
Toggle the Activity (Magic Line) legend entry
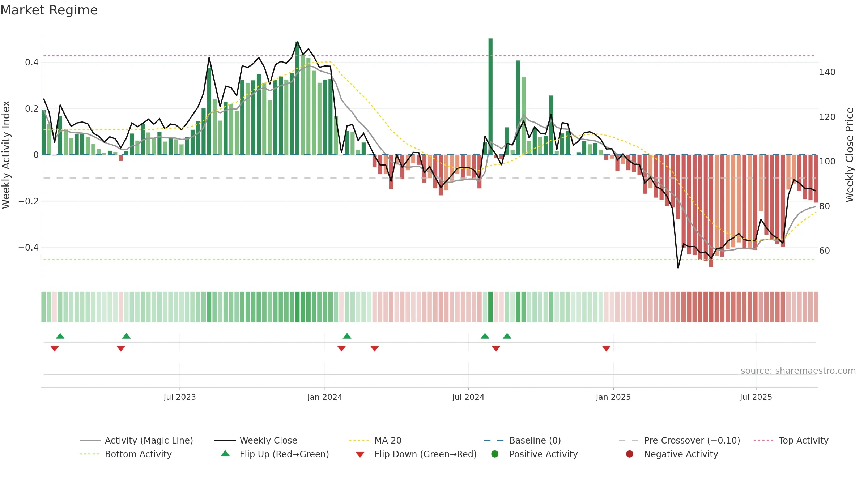(x=136, y=440)
